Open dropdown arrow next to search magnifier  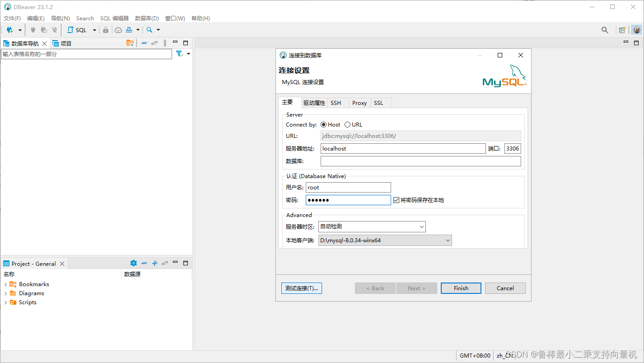[x=158, y=30]
